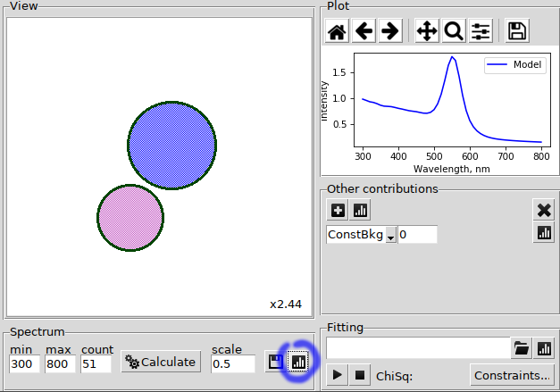Edit the spectrum max wavelength field
This screenshot has width=560, height=392.
point(60,363)
